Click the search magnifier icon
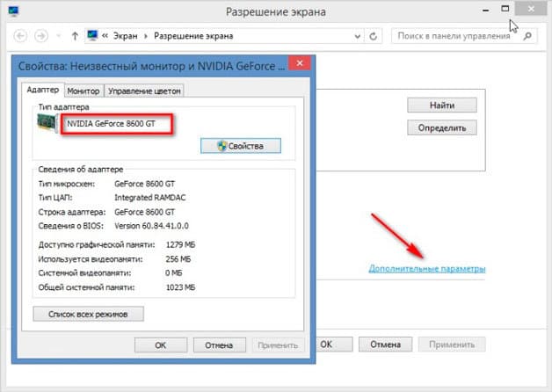The image size is (552, 392). click(526, 37)
